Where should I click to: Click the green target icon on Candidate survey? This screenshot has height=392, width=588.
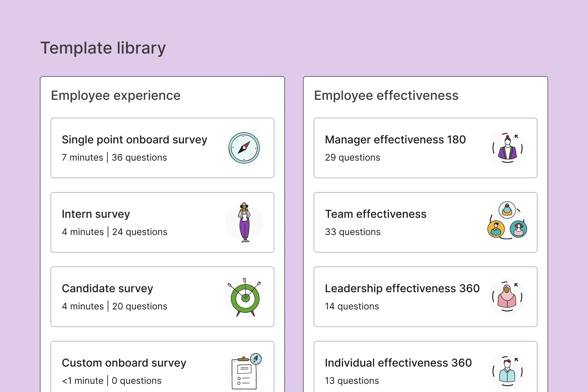245,298
